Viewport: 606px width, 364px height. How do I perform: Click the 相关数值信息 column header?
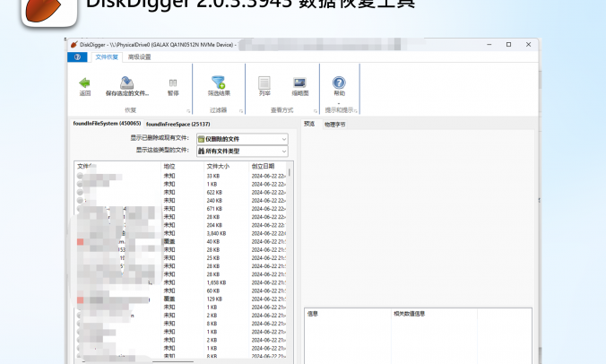click(x=434, y=314)
